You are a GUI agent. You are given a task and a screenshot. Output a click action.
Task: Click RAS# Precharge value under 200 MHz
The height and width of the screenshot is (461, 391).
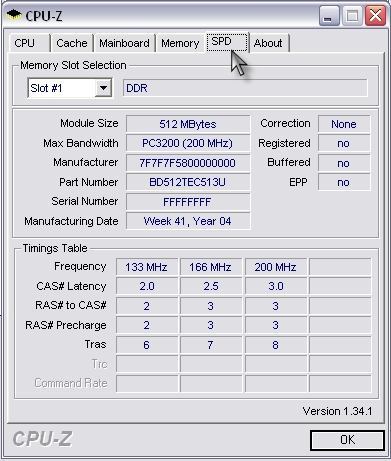coord(276,325)
